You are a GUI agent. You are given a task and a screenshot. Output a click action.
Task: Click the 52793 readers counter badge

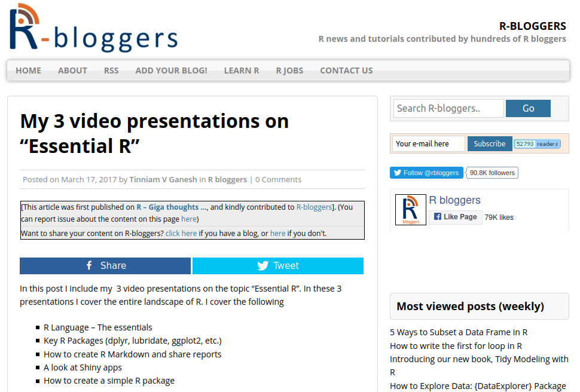(538, 144)
